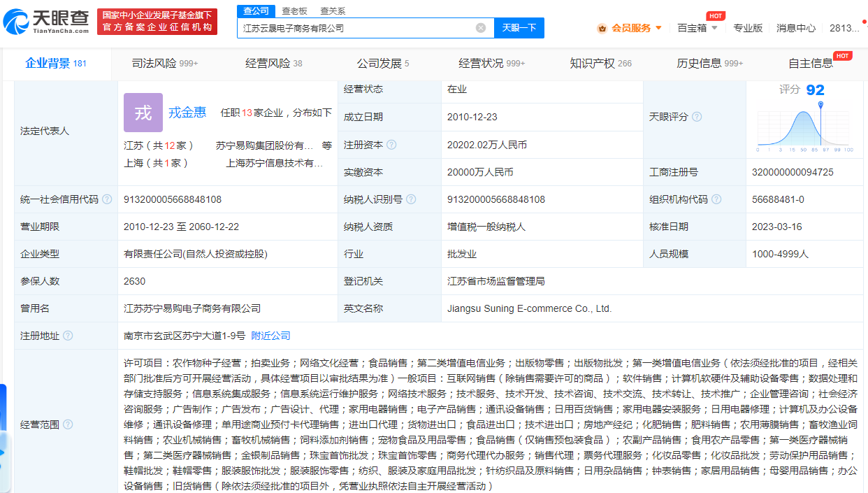
Task: Open help icon beside 纳税人识别号
Action: (x=411, y=199)
